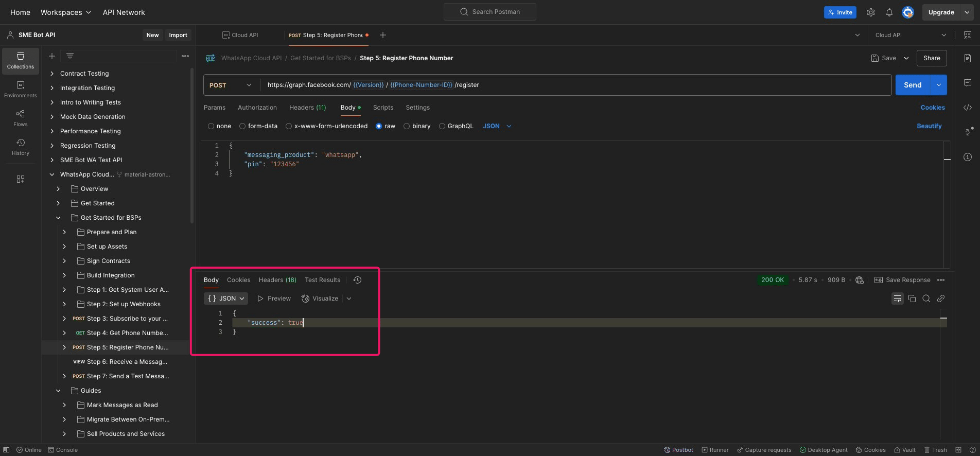Copy the response body

tap(912, 299)
